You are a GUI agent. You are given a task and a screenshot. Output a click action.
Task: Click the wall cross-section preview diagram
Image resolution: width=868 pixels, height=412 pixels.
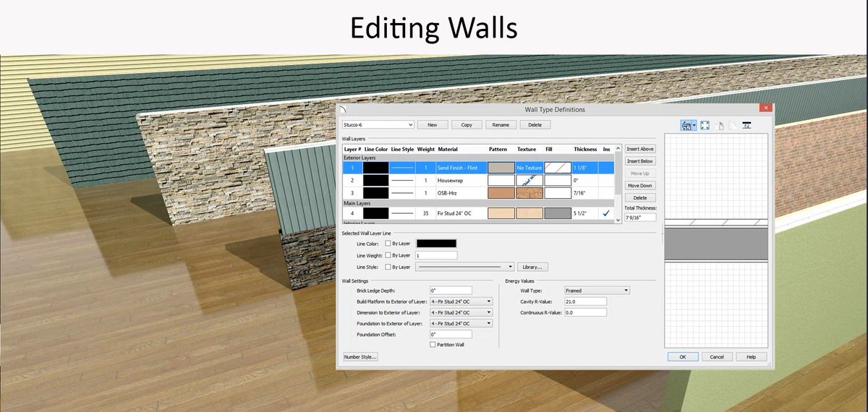point(717,240)
